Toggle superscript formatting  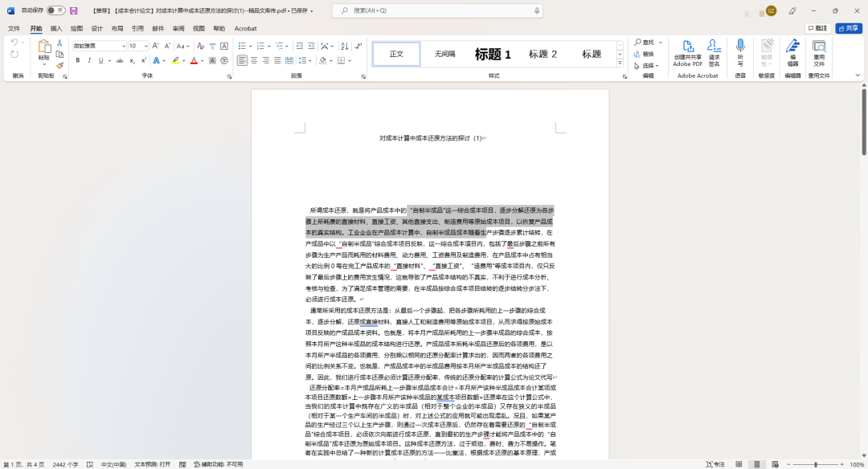coord(143,60)
